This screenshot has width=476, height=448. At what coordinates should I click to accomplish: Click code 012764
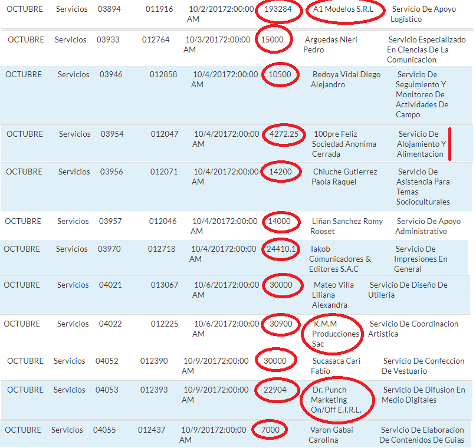click(156, 39)
